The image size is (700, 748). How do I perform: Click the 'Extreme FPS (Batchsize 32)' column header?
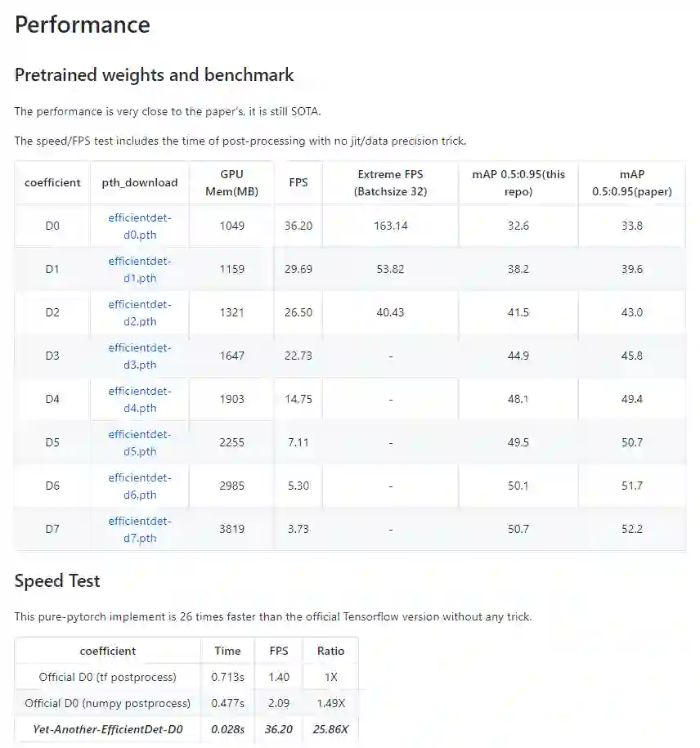[x=391, y=182]
